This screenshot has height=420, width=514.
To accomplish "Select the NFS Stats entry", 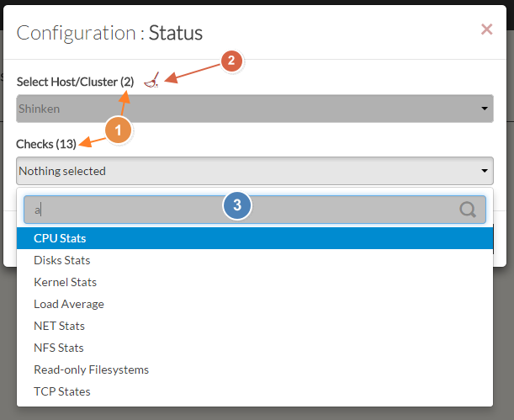I will point(59,348).
